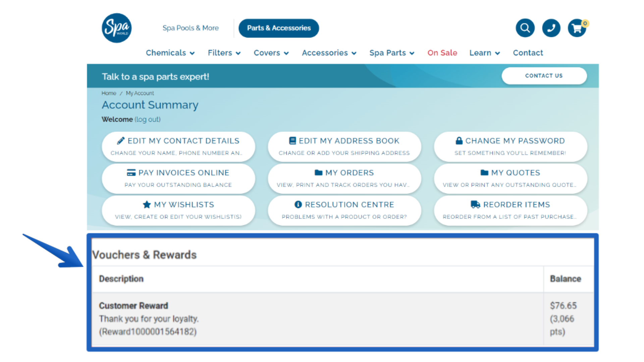Click the lock icon for password change
Image resolution: width=644 pixels, height=362 pixels.
(x=459, y=141)
